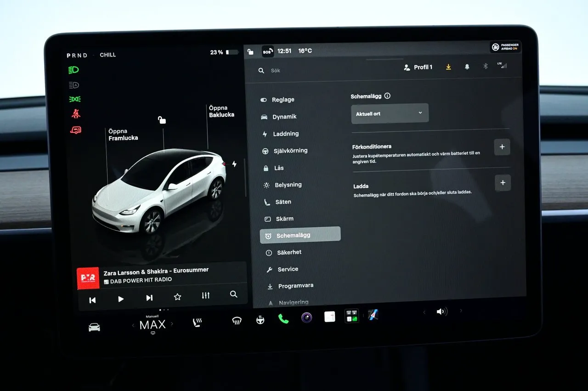Tap the unlock icon above the car
Screen dimensions: 588x391
click(x=162, y=120)
